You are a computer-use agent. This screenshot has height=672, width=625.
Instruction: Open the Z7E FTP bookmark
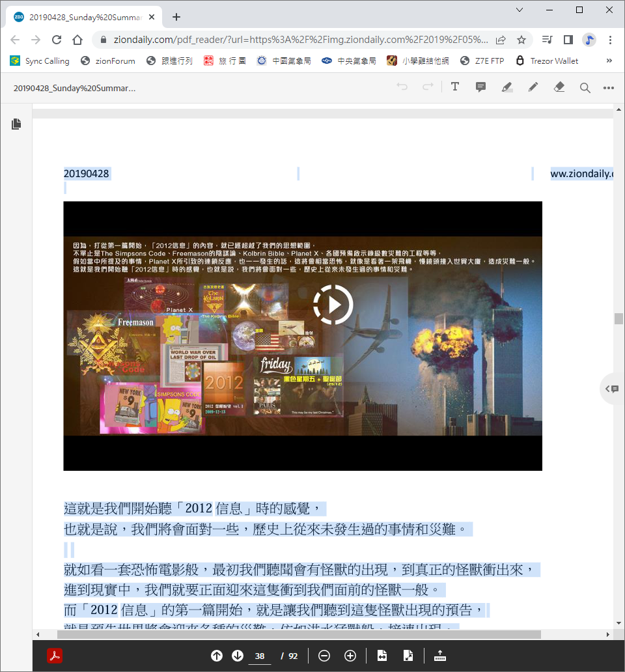(482, 61)
